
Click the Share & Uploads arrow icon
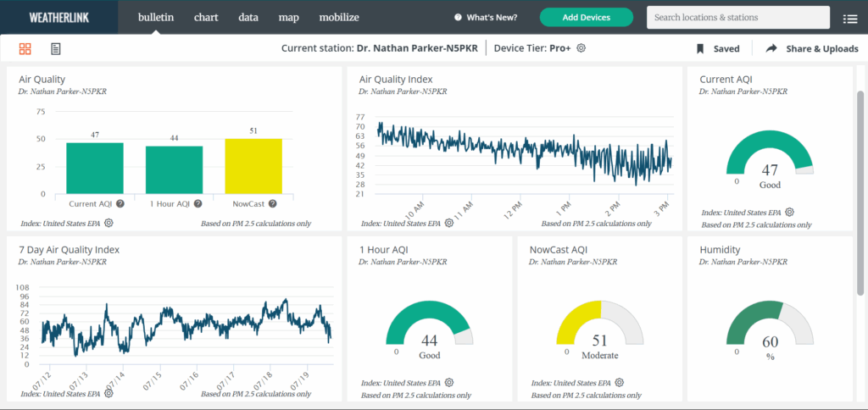click(x=771, y=49)
